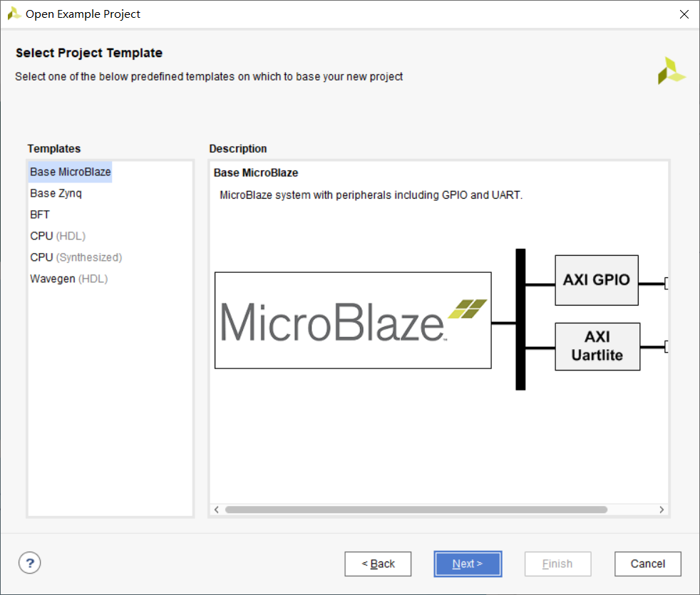Click the 'Templates' list label
The image size is (700, 595).
click(x=54, y=149)
